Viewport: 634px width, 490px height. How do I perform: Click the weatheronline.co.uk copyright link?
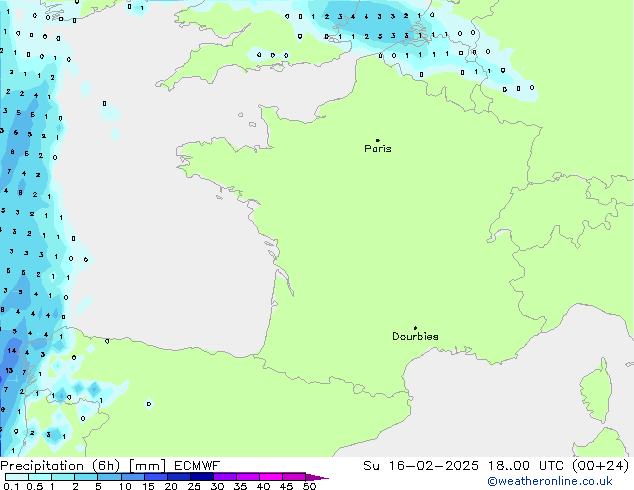pos(550,481)
